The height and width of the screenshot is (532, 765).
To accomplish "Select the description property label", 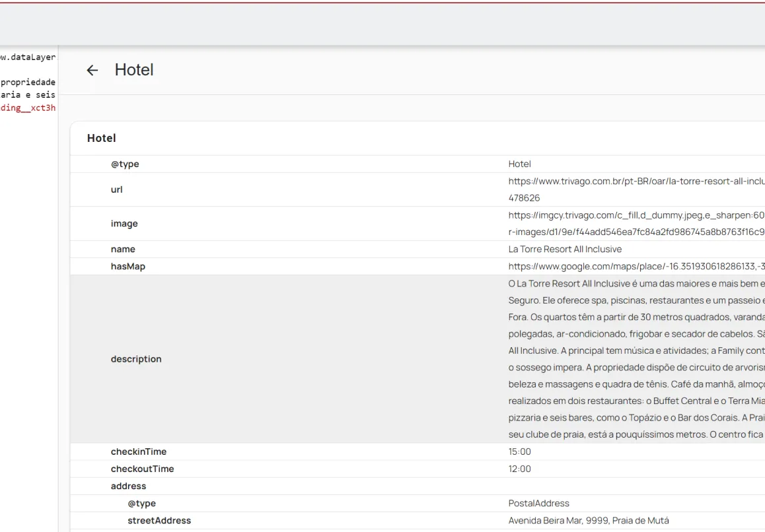I will click(136, 359).
